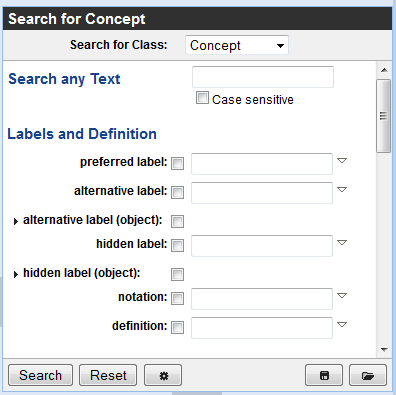Click the definition text field
Image resolution: width=396 pixels, height=395 pixels.
click(262, 328)
